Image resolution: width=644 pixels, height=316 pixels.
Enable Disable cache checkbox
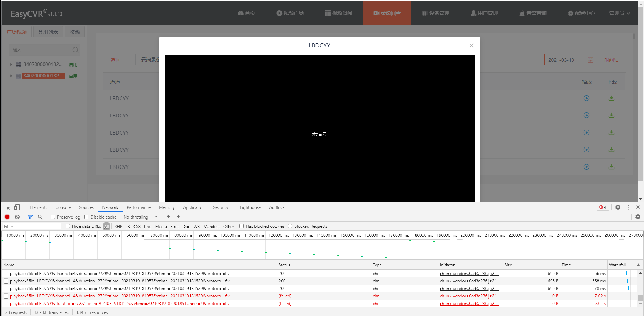[x=86, y=217]
